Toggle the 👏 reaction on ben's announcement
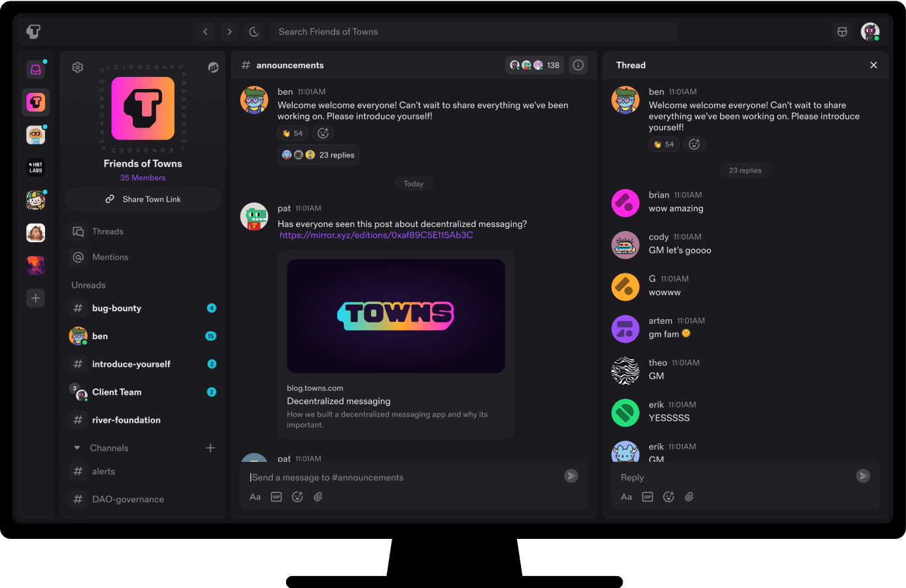The height and width of the screenshot is (588, 906). [x=292, y=133]
